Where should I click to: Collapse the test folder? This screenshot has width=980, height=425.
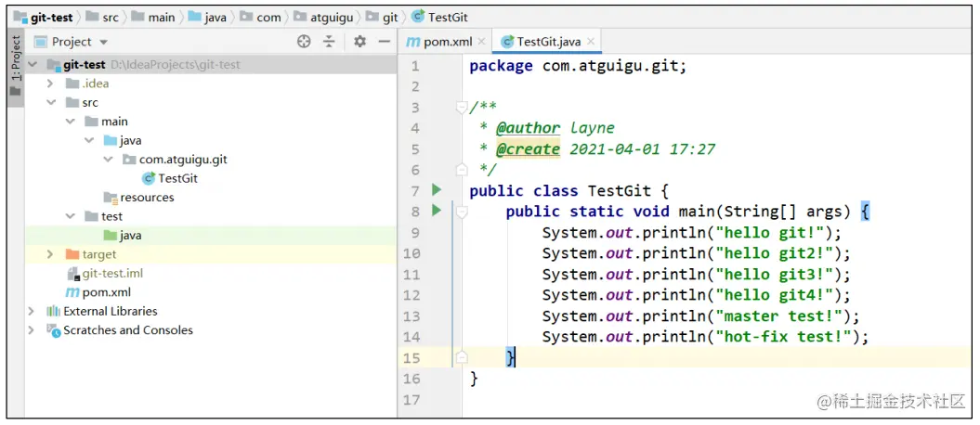(x=70, y=216)
